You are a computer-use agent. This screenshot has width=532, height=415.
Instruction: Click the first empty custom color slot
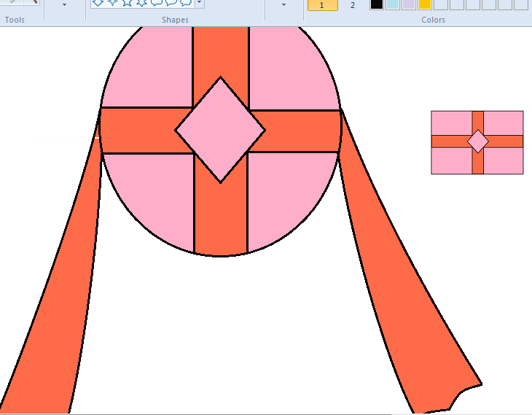[441, 4]
